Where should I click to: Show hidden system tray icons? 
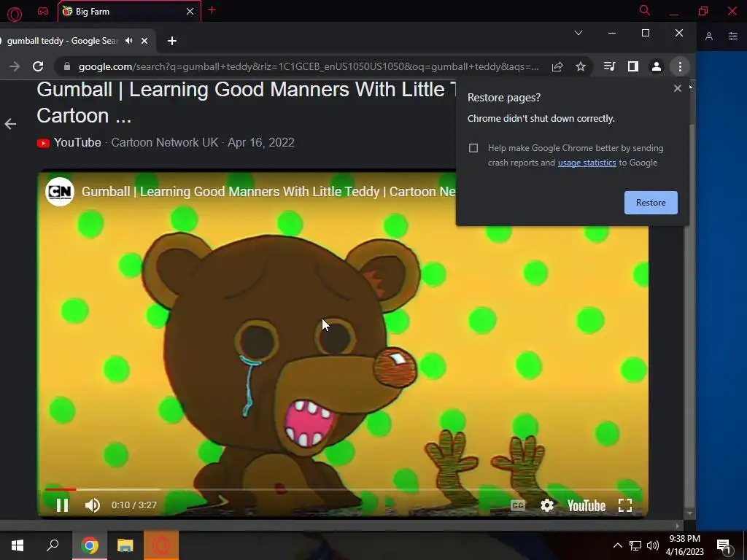[x=617, y=545]
